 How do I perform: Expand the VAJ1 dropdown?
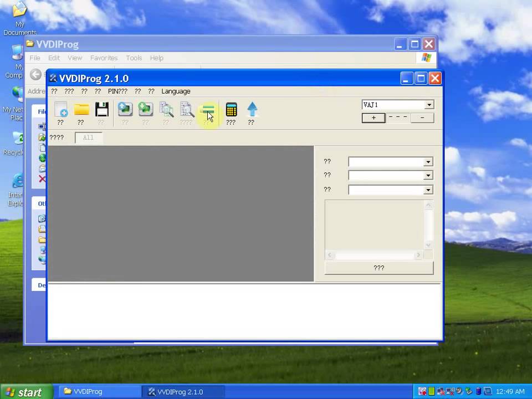coord(429,105)
